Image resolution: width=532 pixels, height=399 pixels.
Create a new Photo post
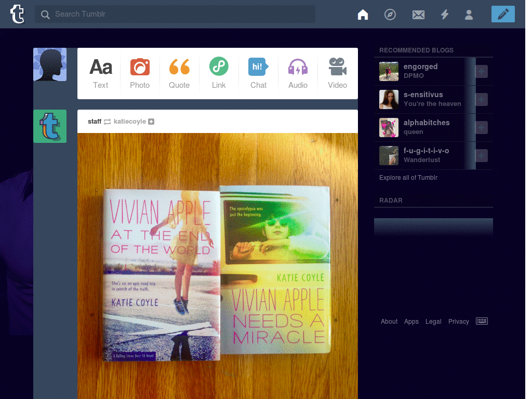click(x=140, y=74)
